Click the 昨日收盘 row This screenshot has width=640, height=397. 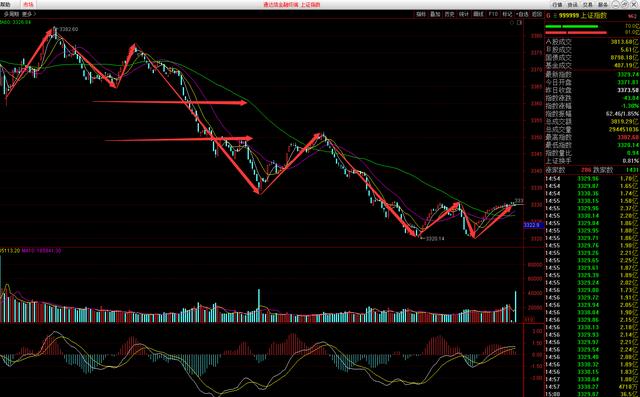point(592,90)
